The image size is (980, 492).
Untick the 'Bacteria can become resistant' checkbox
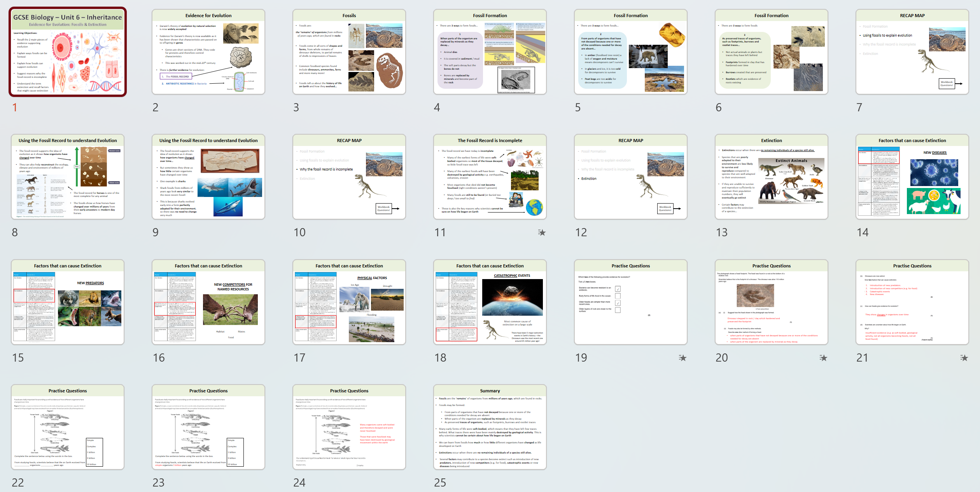(x=618, y=290)
